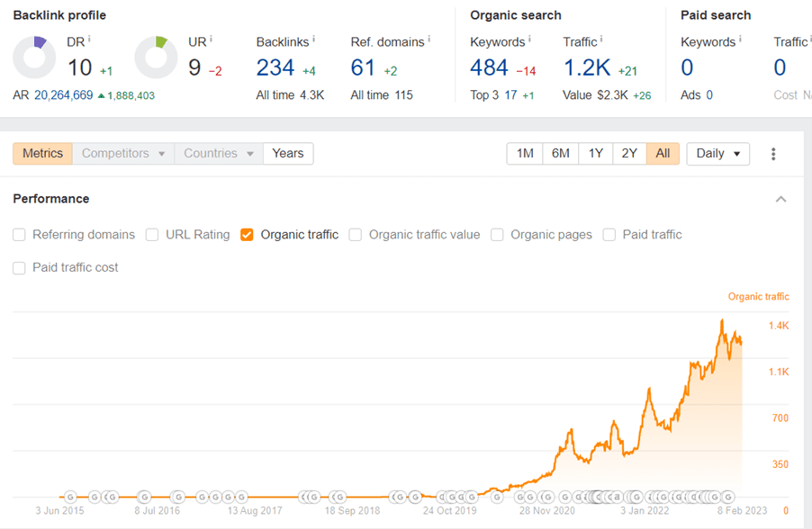Enable the Paid traffic cost checkbox
812x529 pixels.
pos(20,268)
